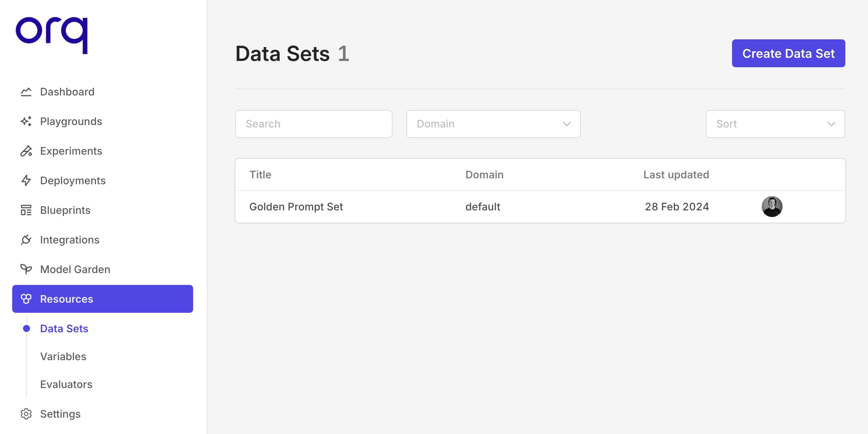Click the Deployments lightning bolt icon

click(x=26, y=181)
